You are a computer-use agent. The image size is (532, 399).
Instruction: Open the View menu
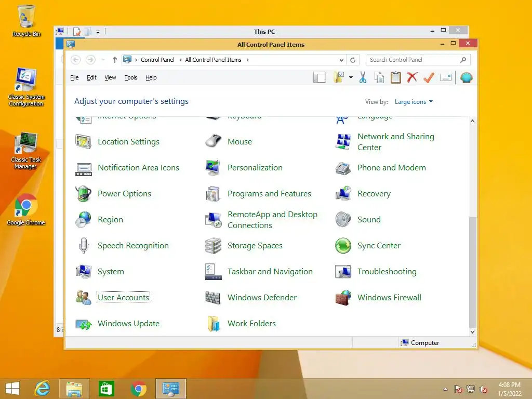[x=110, y=78]
